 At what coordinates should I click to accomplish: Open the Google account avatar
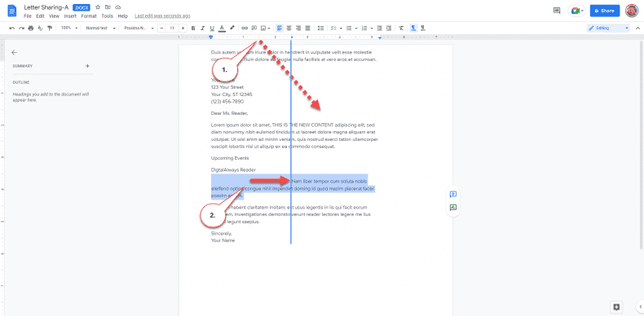632,11
